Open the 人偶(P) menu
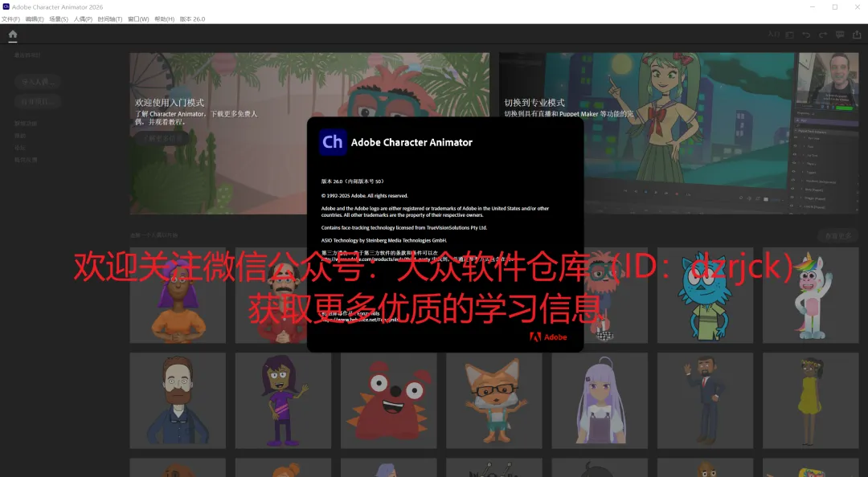The height and width of the screenshot is (477, 868). (83, 18)
